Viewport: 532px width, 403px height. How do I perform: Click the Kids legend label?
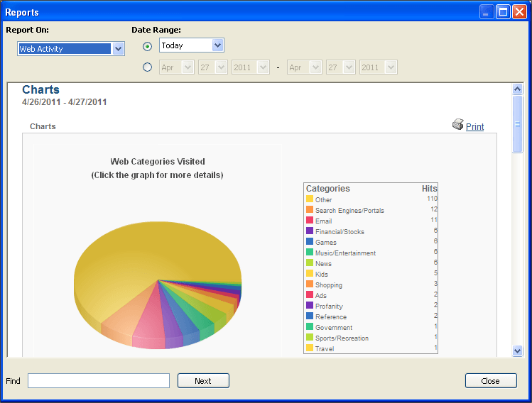pyautogui.click(x=322, y=274)
